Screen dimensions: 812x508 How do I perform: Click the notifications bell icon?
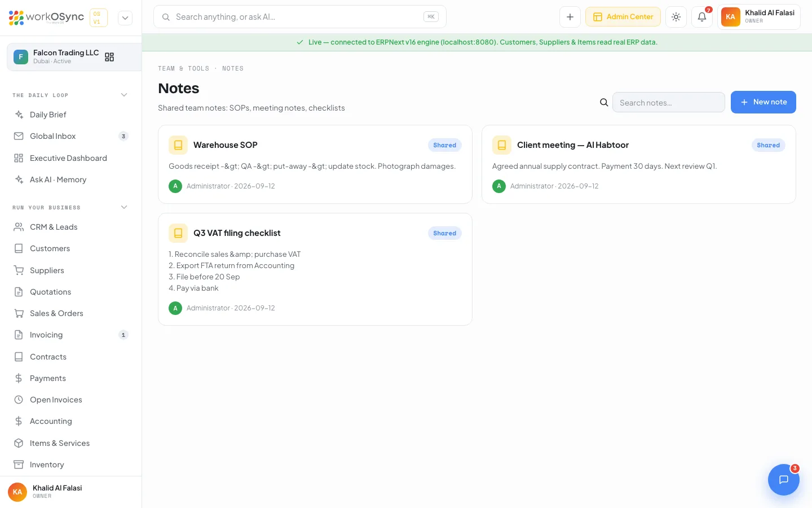702,17
